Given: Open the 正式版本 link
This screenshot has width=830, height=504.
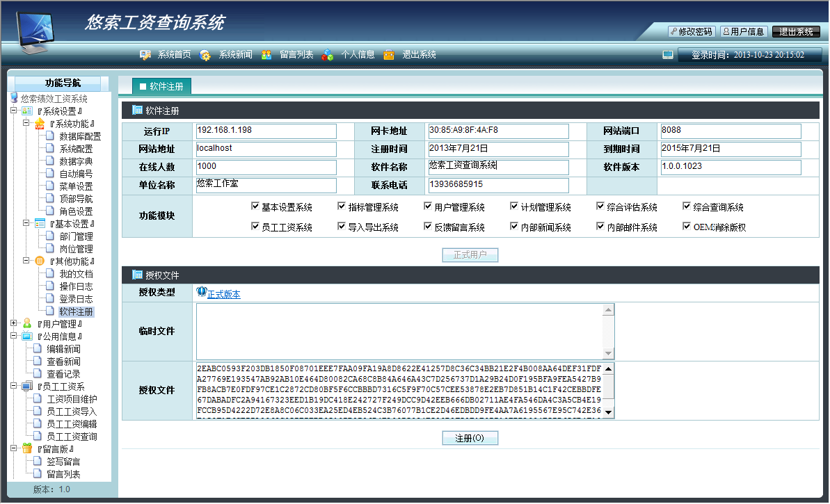Looking at the screenshot, I should [x=224, y=295].
